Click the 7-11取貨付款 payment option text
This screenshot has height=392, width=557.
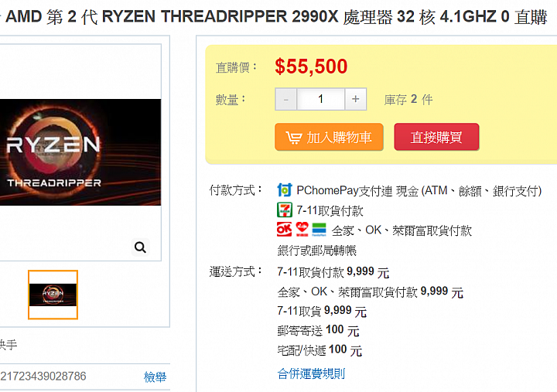[x=330, y=210]
